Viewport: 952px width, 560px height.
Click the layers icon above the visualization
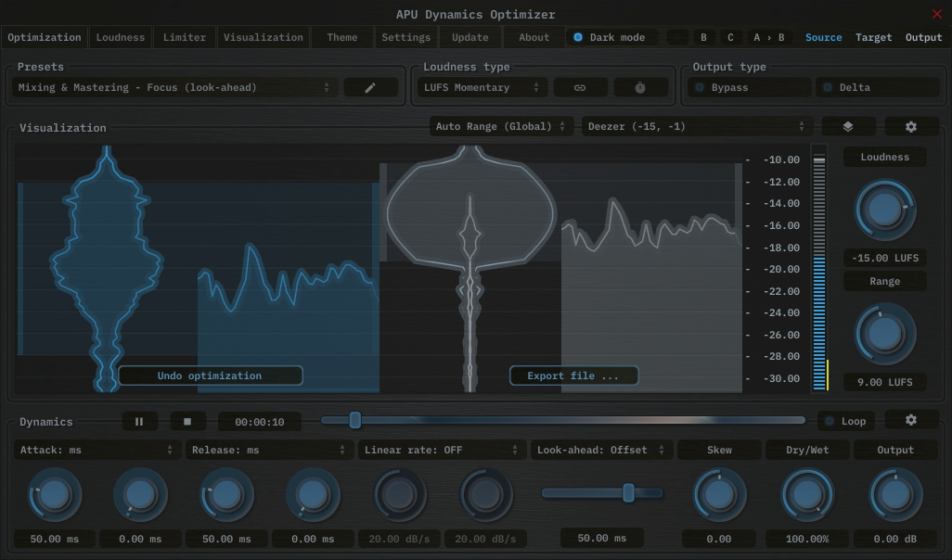pyautogui.click(x=848, y=126)
